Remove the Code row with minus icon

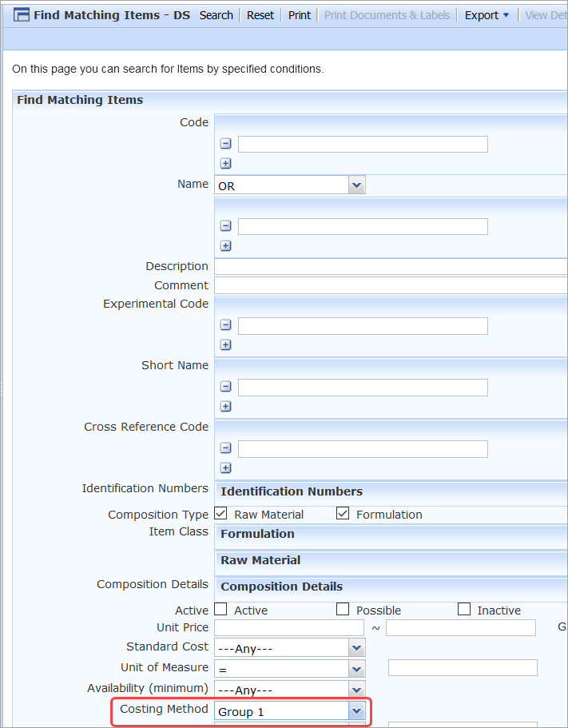coord(225,144)
